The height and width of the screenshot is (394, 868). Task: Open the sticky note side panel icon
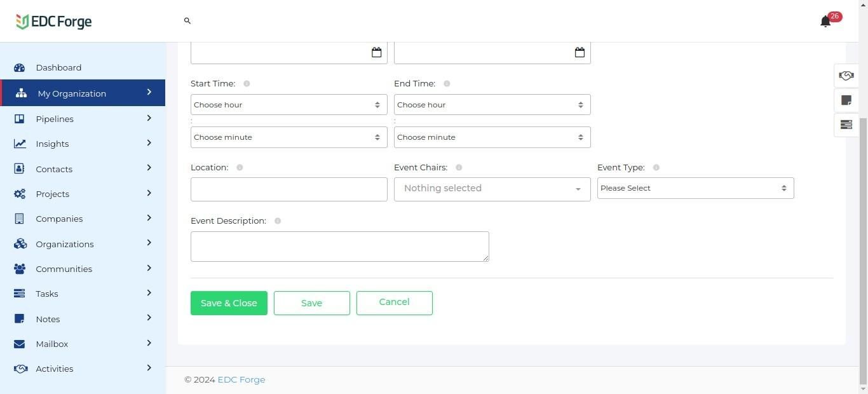(x=846, y=100)
